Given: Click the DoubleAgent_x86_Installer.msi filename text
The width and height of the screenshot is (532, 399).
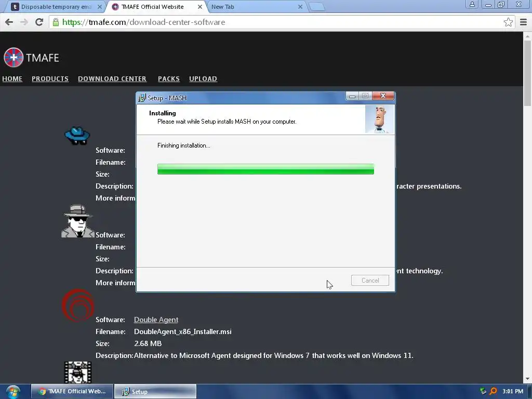Looking at the screenshot, I should [x=182, y=331].
